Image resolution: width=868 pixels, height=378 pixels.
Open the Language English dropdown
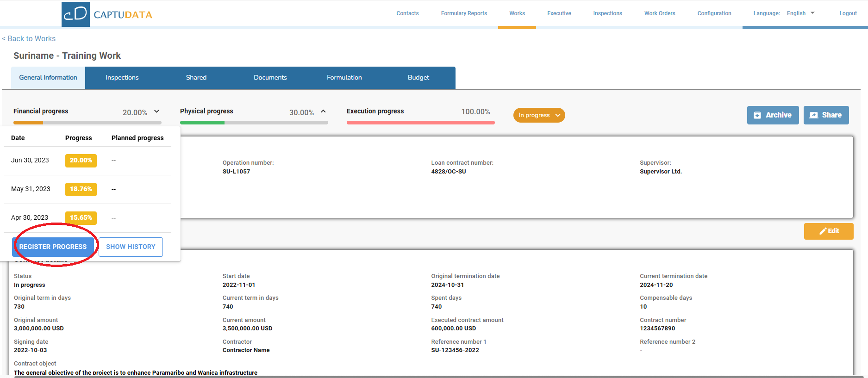(800, 13)
